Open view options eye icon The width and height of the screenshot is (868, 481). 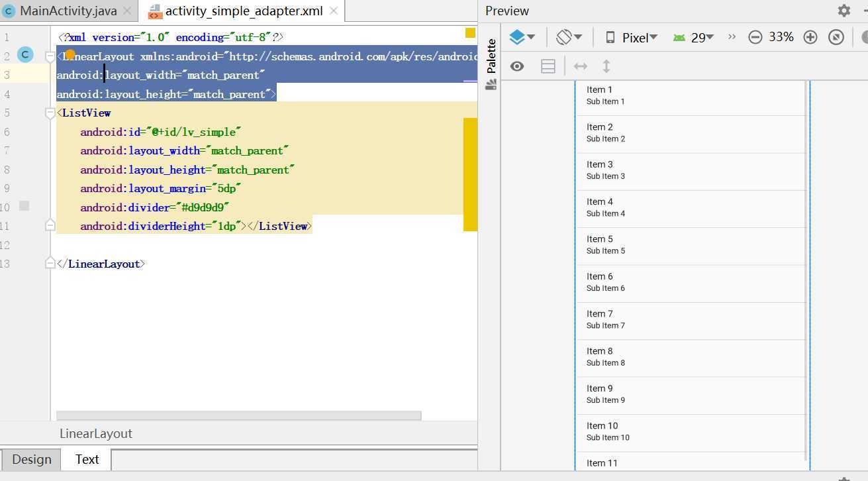pos(517,66)
